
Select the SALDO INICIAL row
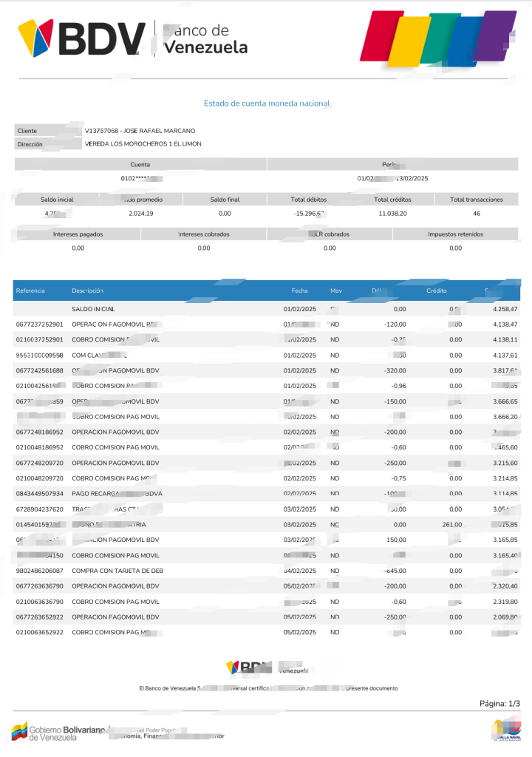[267, 309]
